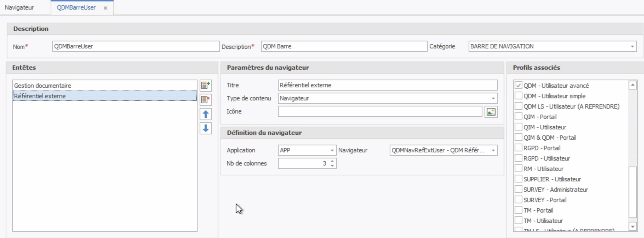The width and height of the screenshot is (644, 238).
Task: Uncheck QDM - Utilisateur avancé profile
Action: 518,85
